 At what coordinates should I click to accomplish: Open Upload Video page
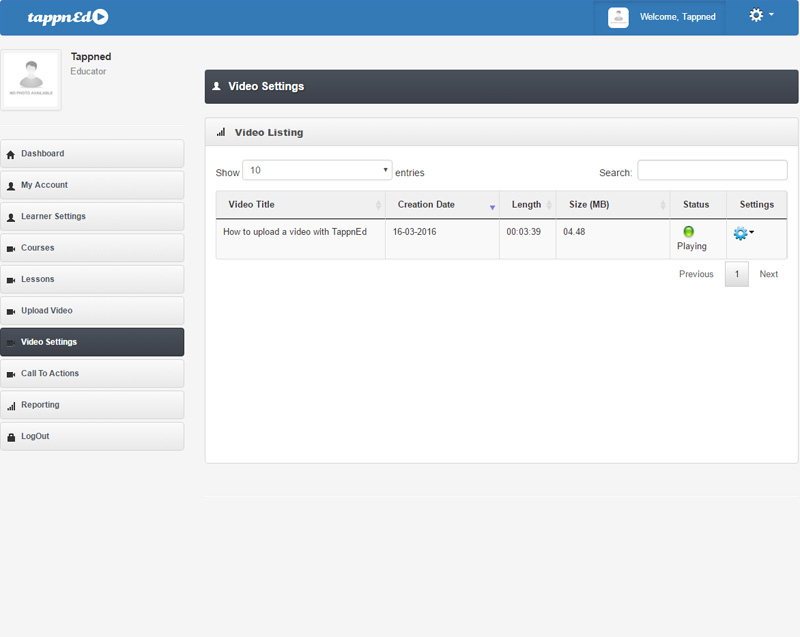(x=92, y=311)
